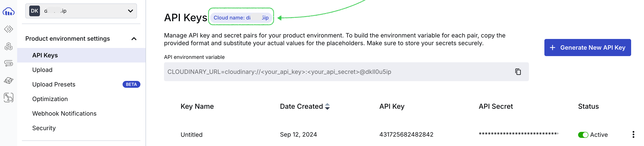Navigate to Webhook Notifications
Viewport: 644px width, 146px height.
tap(64, 114)
